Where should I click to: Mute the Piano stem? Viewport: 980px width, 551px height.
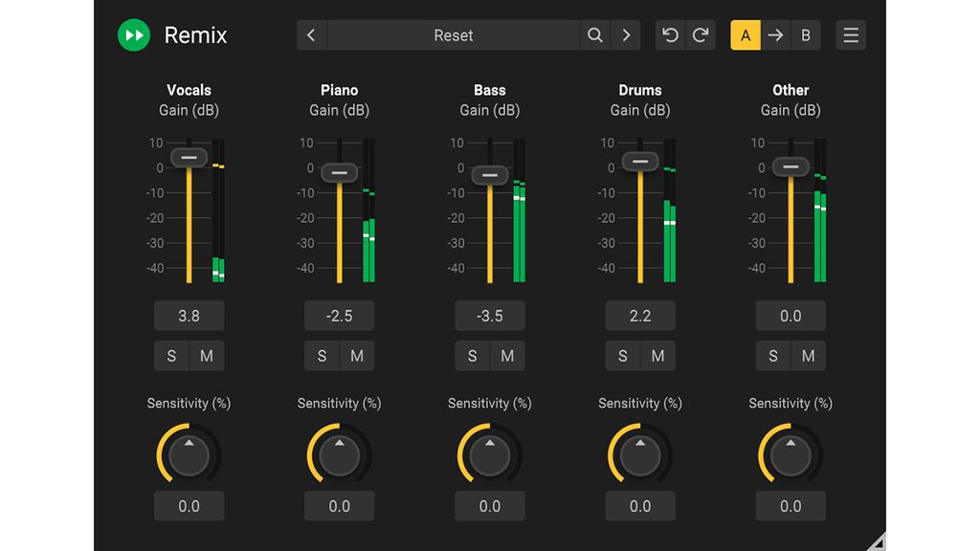click(x=356, y=355)
